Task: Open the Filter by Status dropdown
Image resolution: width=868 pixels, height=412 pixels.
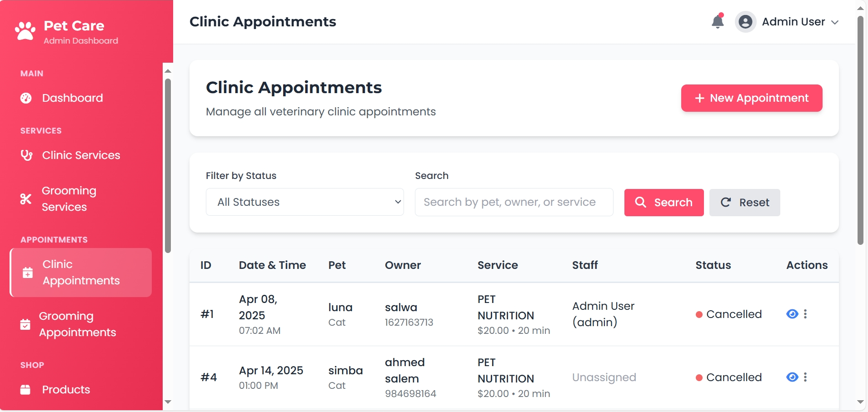Action: click(304, 202)
